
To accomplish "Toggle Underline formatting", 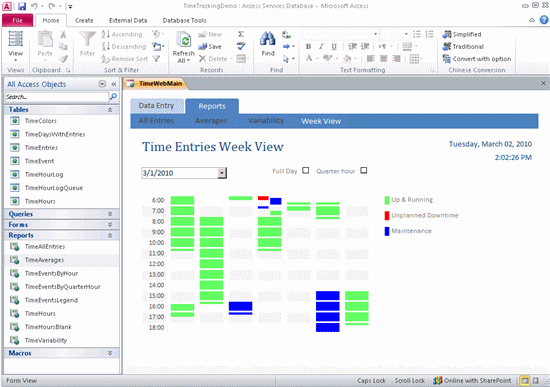I will (x=334, y=46).
